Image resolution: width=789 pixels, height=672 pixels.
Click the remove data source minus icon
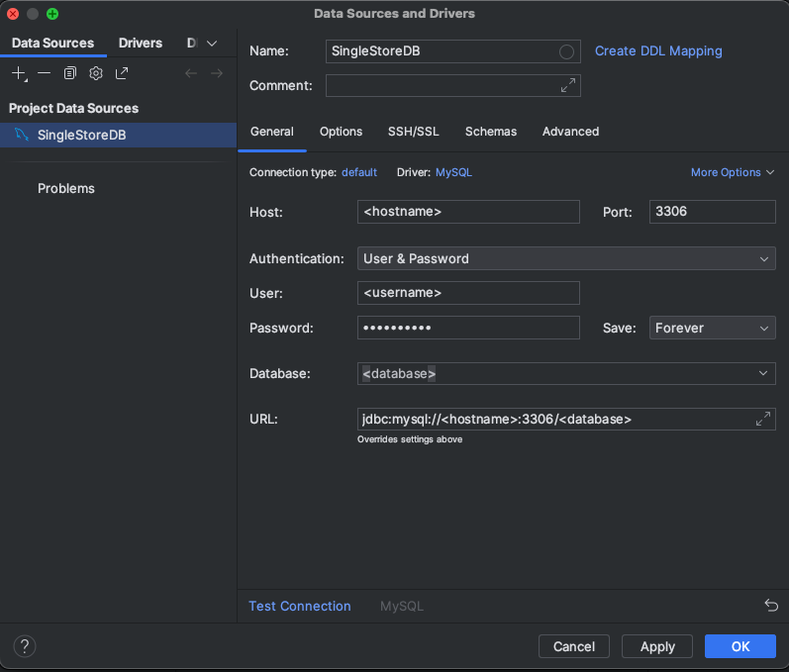[x=45, y=73]
